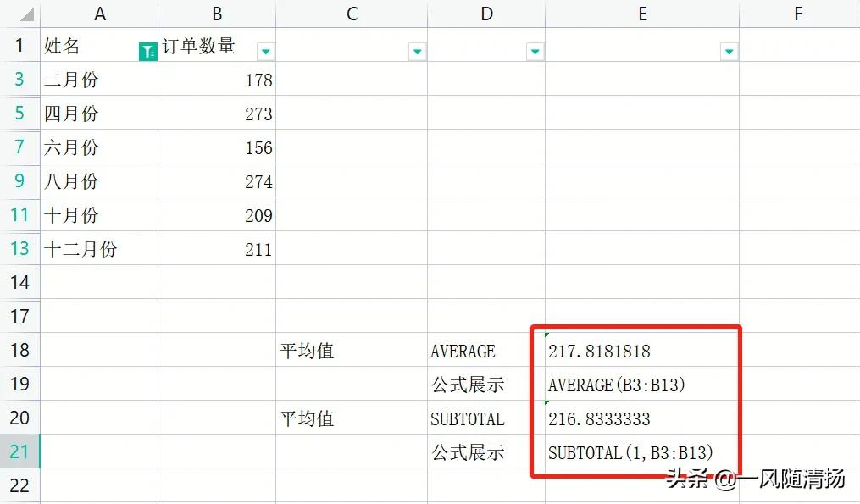Image resolution: width=860 pixels, height=504 pixels.
Task: Select 公式展示 cell in row 21
Action: coord(486,451)
